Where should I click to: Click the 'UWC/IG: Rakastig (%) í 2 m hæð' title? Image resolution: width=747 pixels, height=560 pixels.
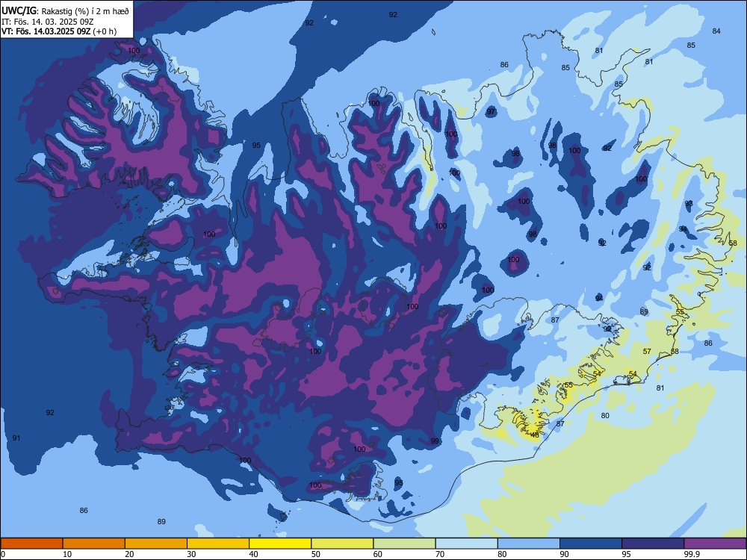tap(65, 11)
